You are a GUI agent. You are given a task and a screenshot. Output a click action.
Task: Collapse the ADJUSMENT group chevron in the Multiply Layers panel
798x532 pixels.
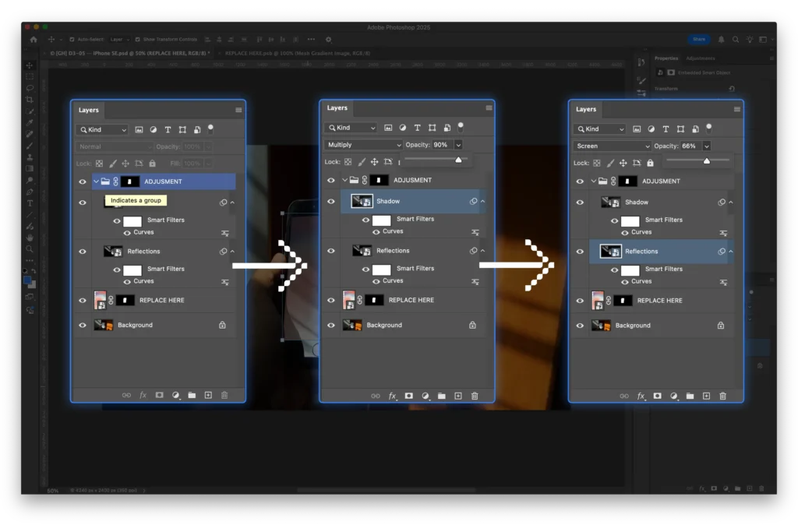coord(344,180)
